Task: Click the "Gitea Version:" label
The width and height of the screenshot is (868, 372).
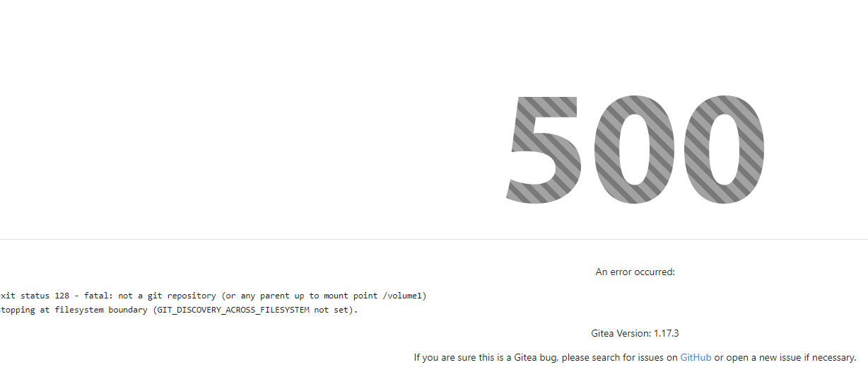Action: pos(621,333)
